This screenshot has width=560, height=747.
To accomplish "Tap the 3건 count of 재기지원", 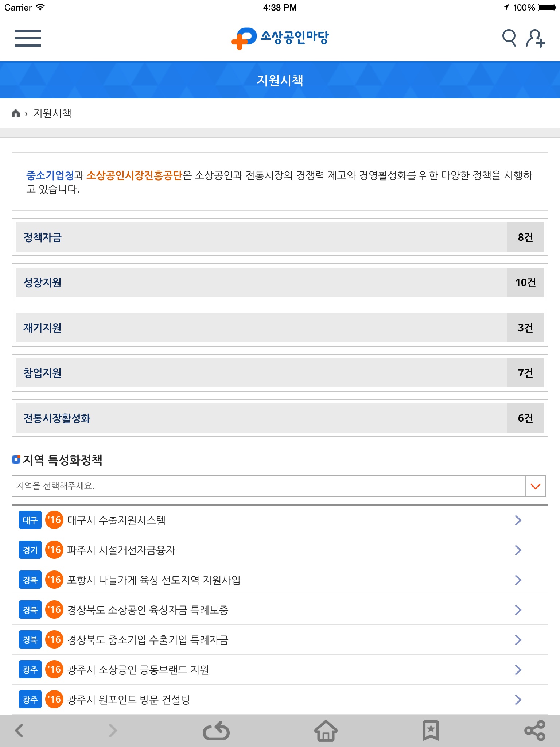I will pyautogui.click(x=525, y=328).
